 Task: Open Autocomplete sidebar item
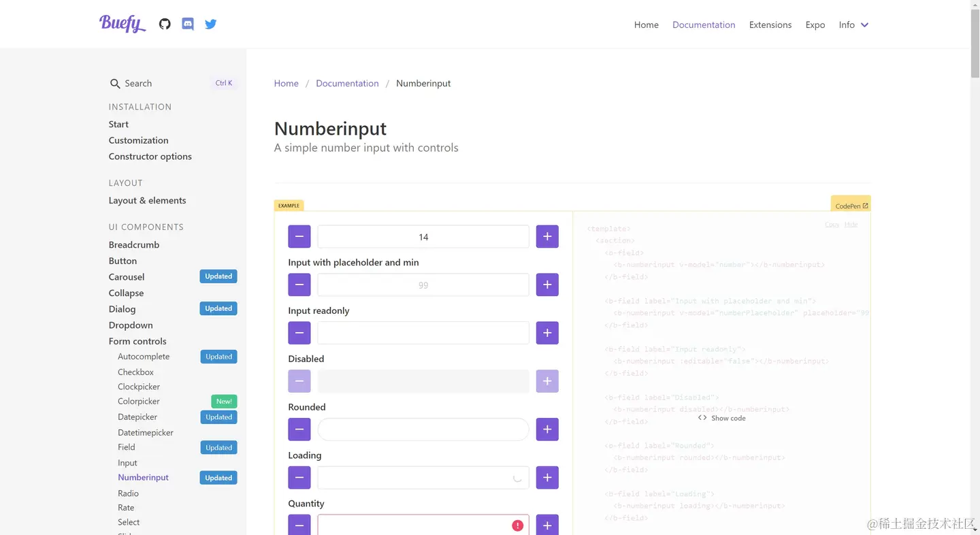pos(144,357)
